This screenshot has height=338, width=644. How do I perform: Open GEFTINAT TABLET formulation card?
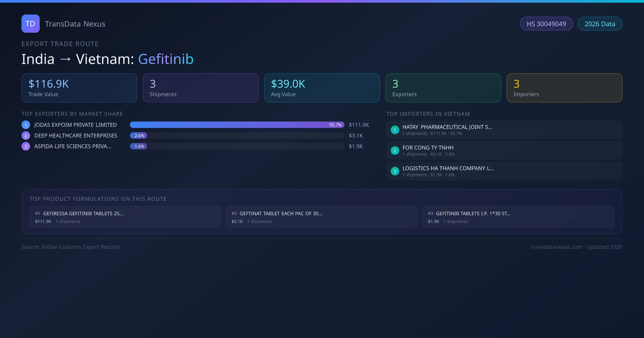click(322, 217)
